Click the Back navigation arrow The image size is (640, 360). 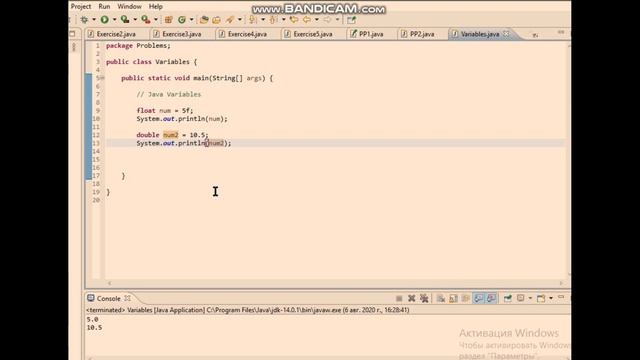[306, 20]
